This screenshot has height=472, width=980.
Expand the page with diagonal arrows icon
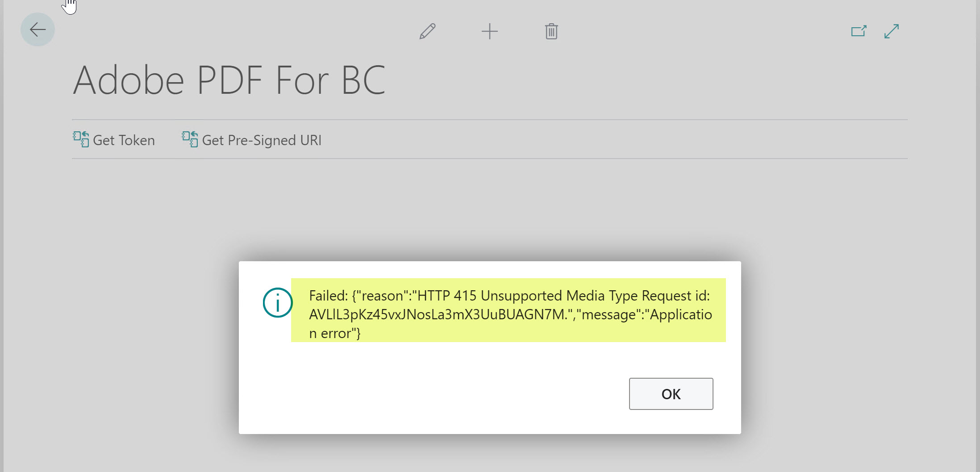coord(892,31)
